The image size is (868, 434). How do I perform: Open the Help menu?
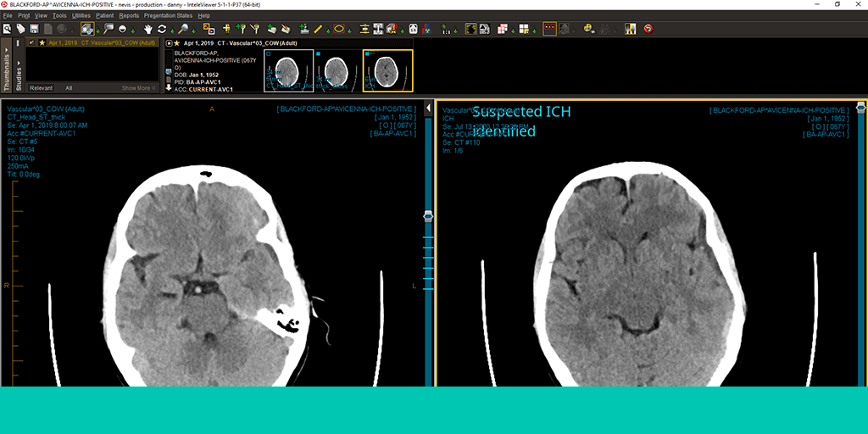click(203, 15)
